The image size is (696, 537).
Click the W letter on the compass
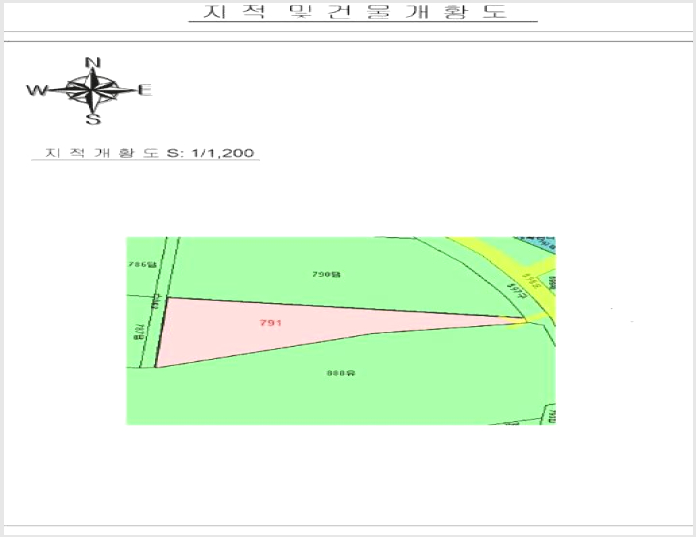coord(37,91)
